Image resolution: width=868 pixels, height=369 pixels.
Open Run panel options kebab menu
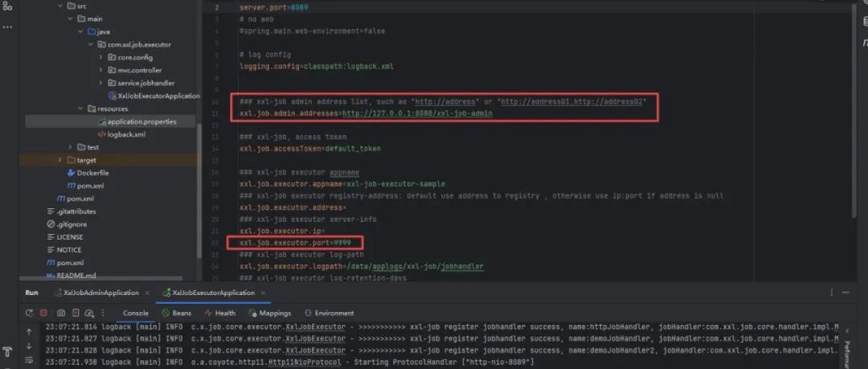(832, 293)
